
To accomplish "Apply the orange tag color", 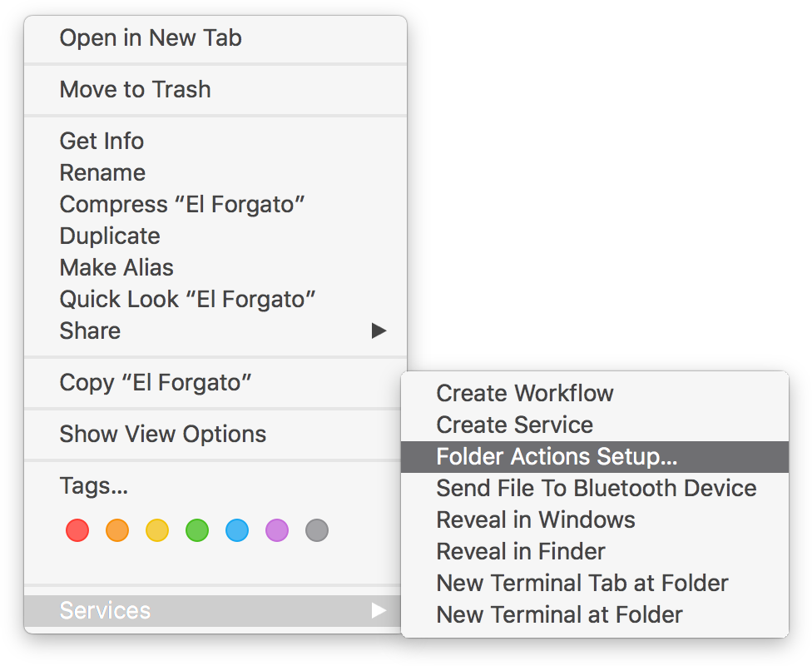I will tap(117, 530).
